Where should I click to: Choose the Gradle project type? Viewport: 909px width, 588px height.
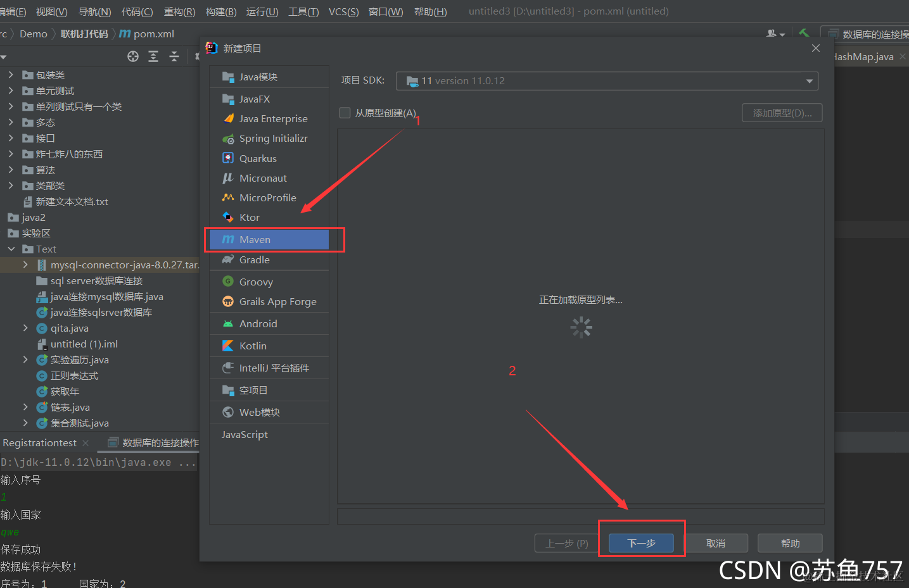[269, 260]
